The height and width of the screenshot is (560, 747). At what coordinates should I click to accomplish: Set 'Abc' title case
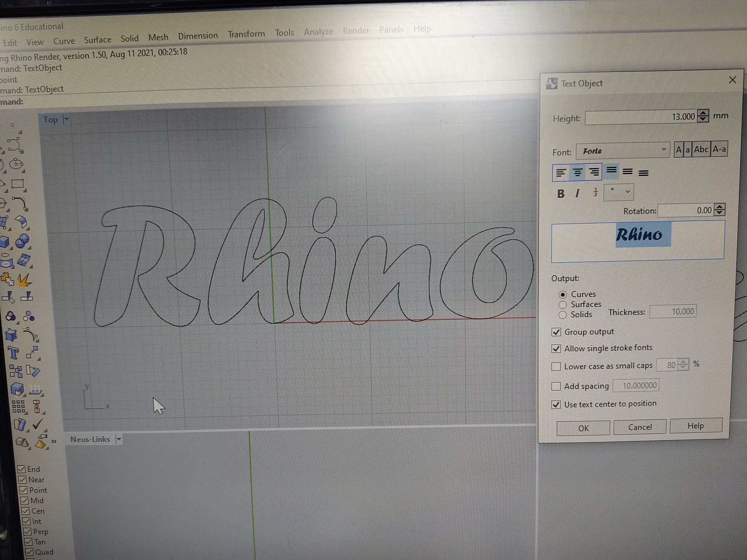tap(701, 149)
